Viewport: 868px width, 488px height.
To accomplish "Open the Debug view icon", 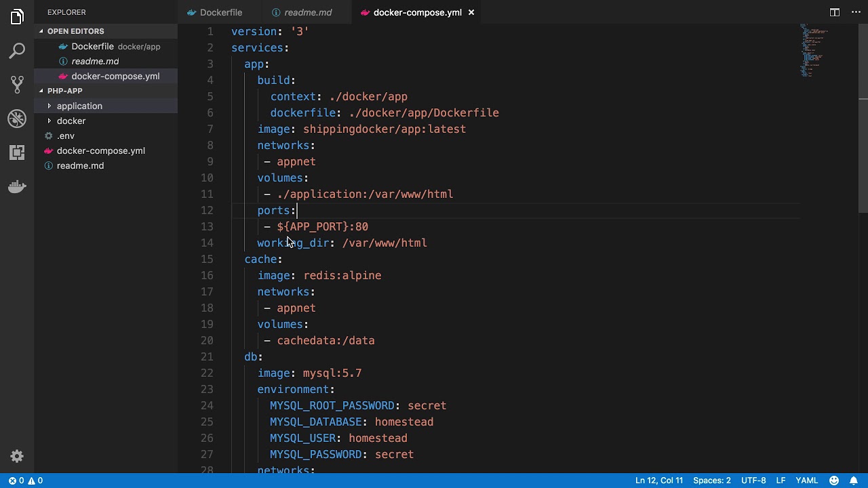I will [x=17, y=119].
